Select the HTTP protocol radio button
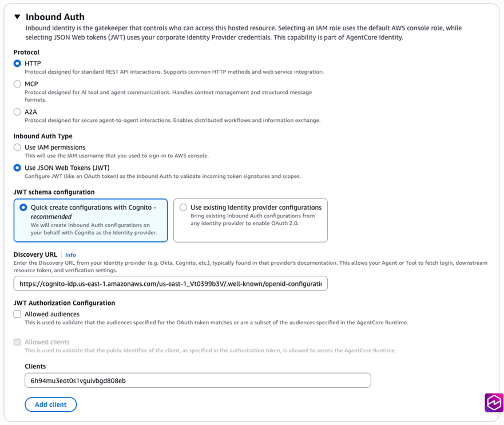 (x=17, y=63)
